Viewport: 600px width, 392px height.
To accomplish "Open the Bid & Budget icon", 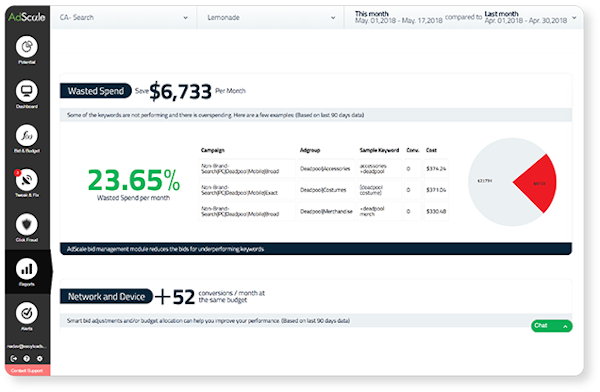I will coord(27,136).
